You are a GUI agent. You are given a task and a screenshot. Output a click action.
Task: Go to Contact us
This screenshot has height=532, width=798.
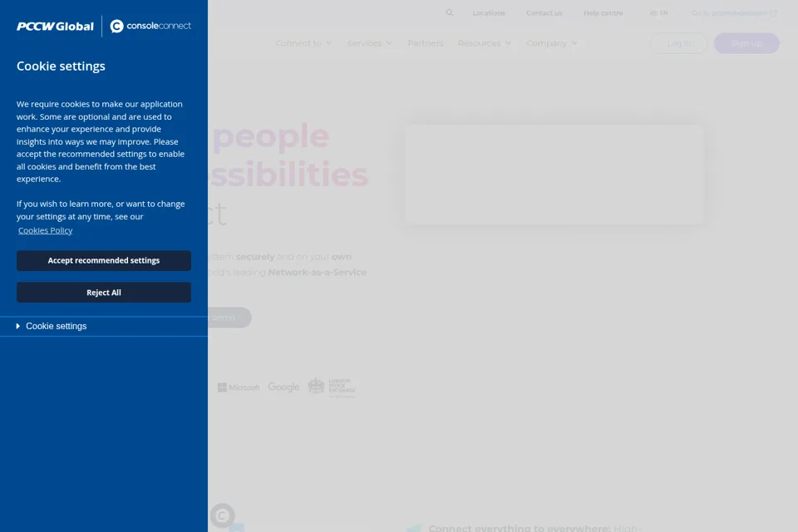pyautogui.click(x=544, y=13)
